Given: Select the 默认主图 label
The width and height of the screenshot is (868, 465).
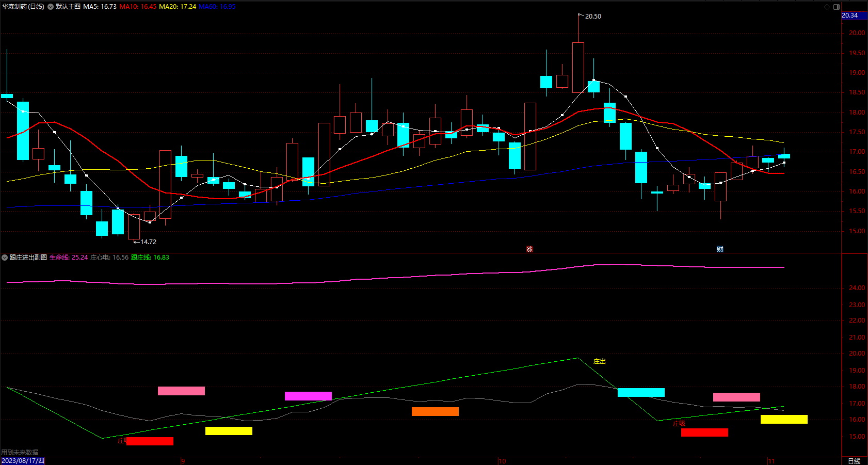Looking at the screenshot, I should pos(68,7).
